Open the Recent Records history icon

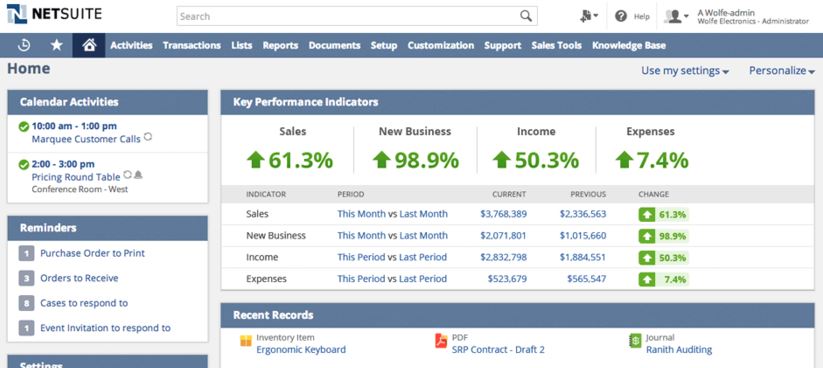point(24,46)
